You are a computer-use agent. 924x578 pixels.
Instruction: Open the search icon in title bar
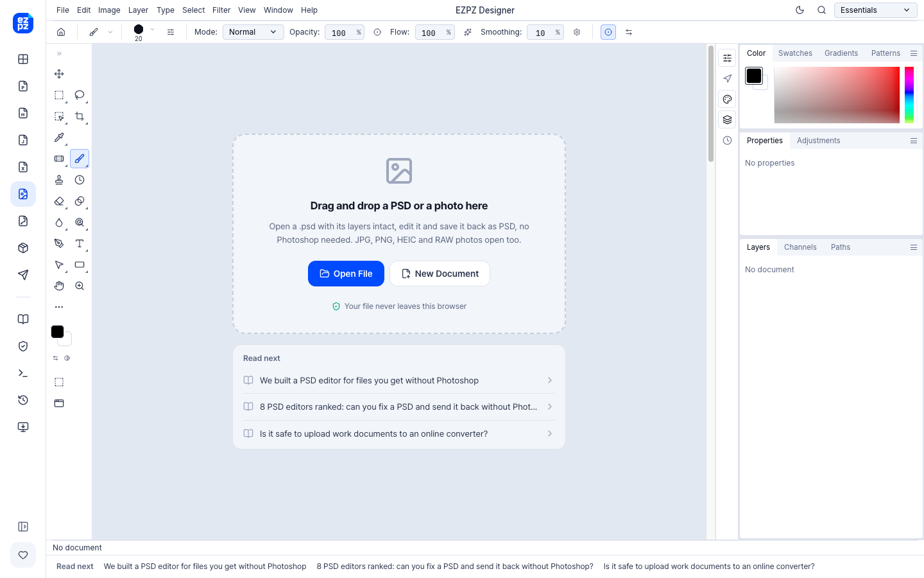tap(821, 10)
